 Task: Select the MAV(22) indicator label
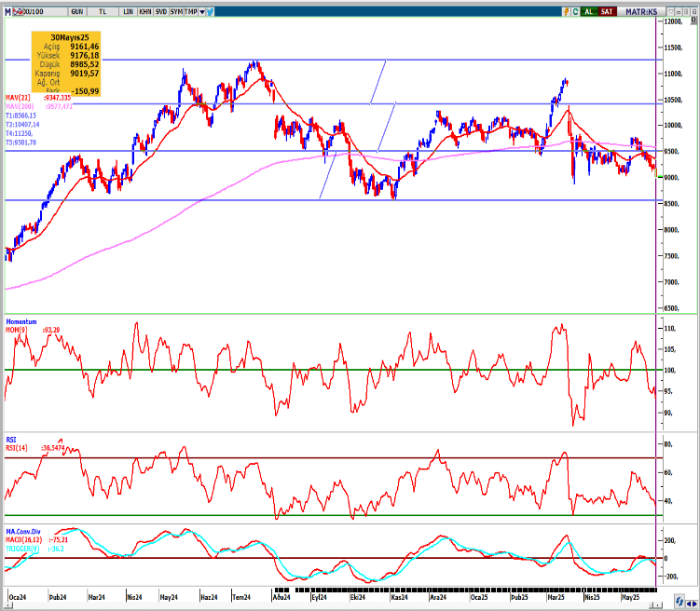click(x=18, y=98)
